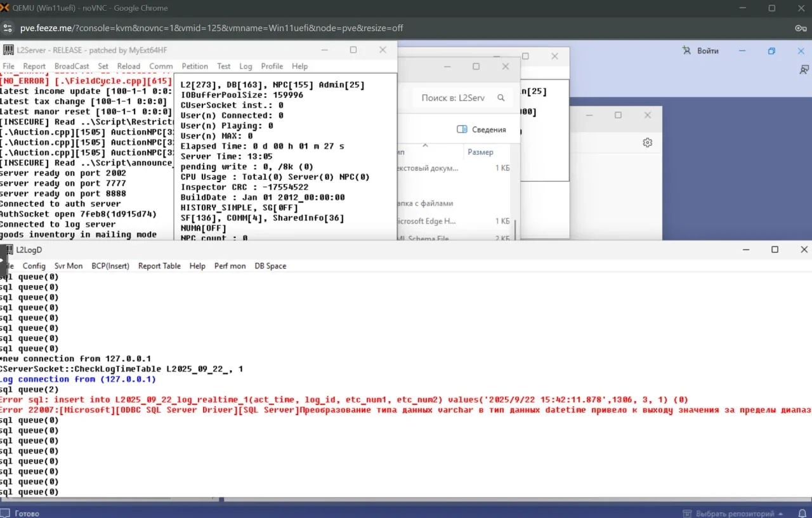The image size is (812, 518).
Task: Open Petition menu in L2Server
Action: pyautogui.click(x=195, y=66)
